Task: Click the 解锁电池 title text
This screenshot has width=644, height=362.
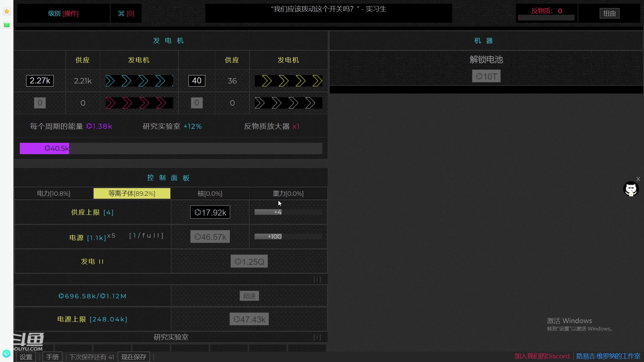Action: 486,60
